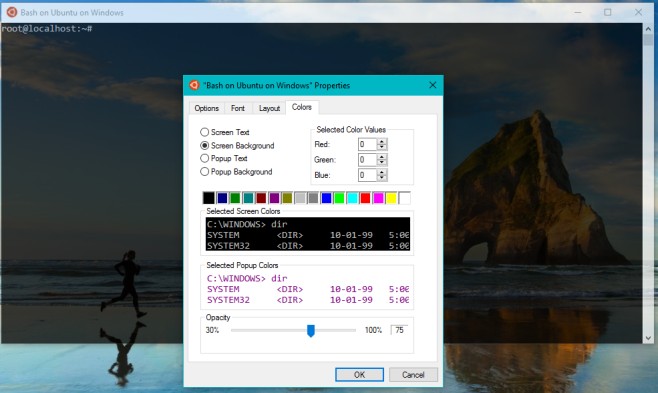Click scroll down arrow in Bash window
658x393 pixels.
(648, 338)
